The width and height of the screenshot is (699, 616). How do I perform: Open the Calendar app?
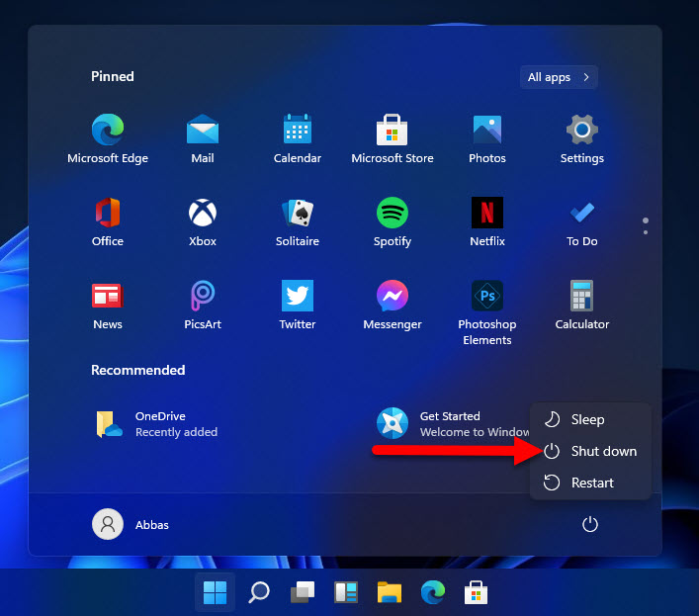[x=298, y=138]
